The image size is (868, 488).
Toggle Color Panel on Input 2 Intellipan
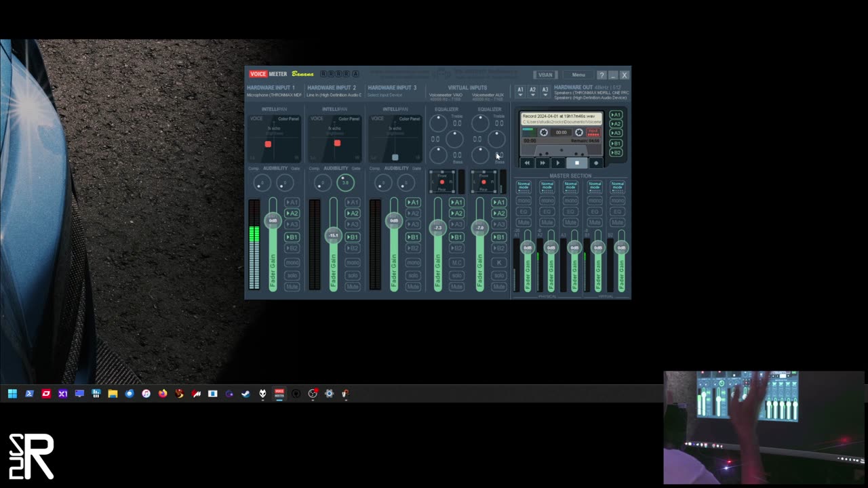[x=349, y=119]
